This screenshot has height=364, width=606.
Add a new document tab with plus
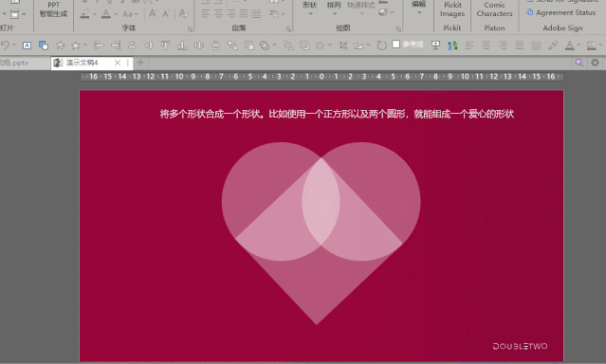click(x=140, y=63)
